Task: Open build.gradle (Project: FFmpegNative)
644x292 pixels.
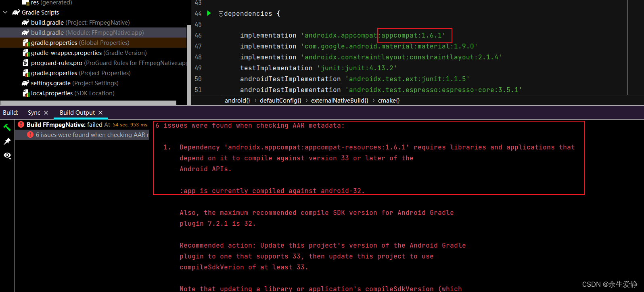Action: 80,23
